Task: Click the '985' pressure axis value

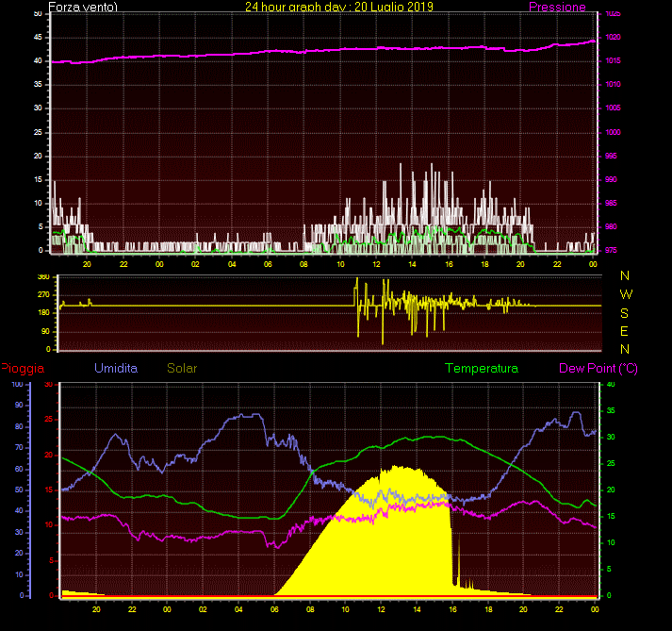Action: click(x=611, y=204)
